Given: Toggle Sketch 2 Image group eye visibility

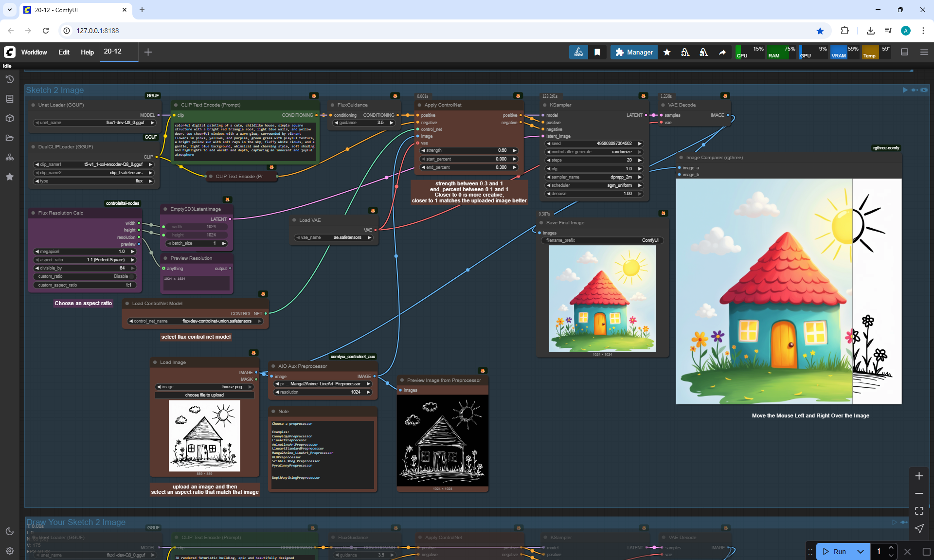Looking at the screenshot, I should tap(924, 90).
